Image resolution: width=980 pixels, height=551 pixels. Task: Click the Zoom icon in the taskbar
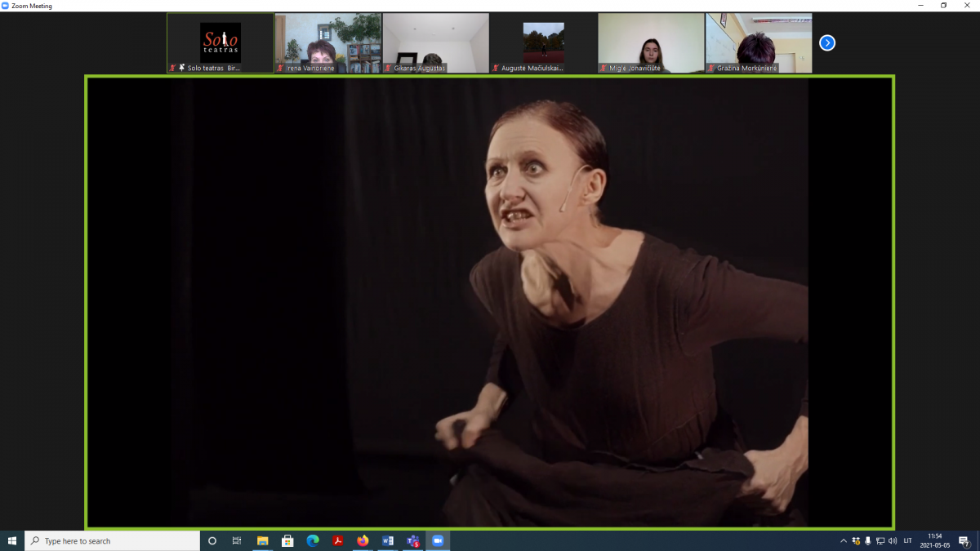pyautogui.click(x=438, y=540)
